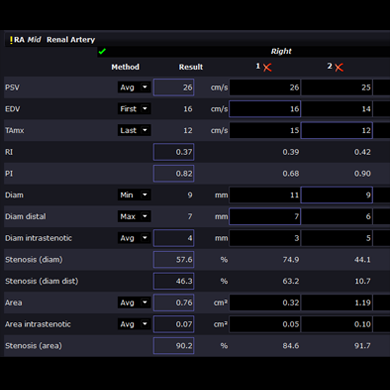This screenshot has height=390, width=390.
Task: Click the Diam distal row label
Action: tap(26, 216)
